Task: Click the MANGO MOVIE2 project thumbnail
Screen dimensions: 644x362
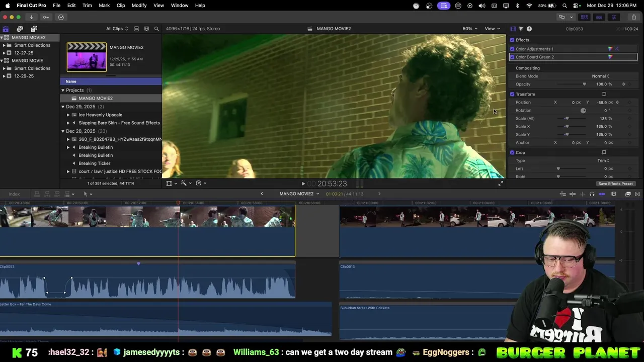Action: [x=87, y=57]
